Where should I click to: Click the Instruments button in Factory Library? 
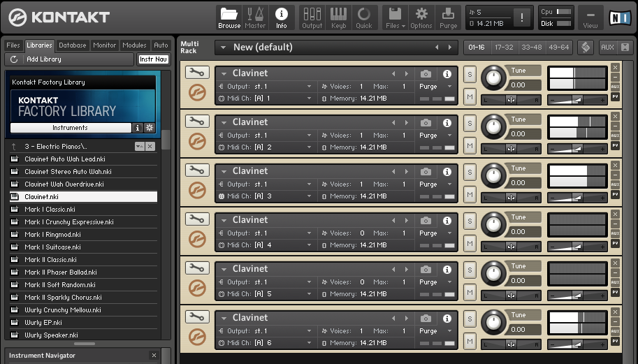[70, 128]
